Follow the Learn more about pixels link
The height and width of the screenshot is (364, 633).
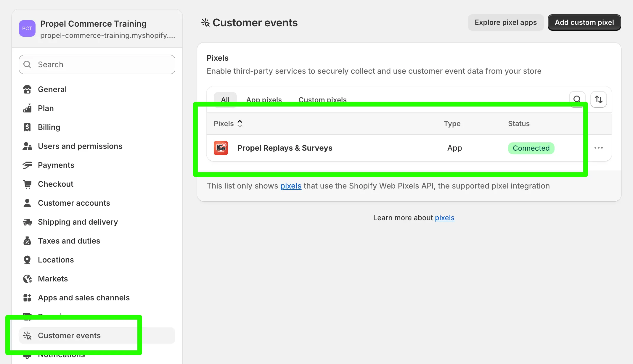444,218
